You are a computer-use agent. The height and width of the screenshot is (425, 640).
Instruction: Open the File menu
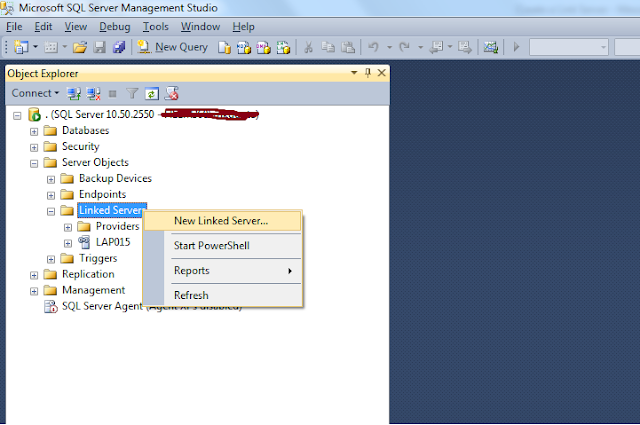[14, 27]
